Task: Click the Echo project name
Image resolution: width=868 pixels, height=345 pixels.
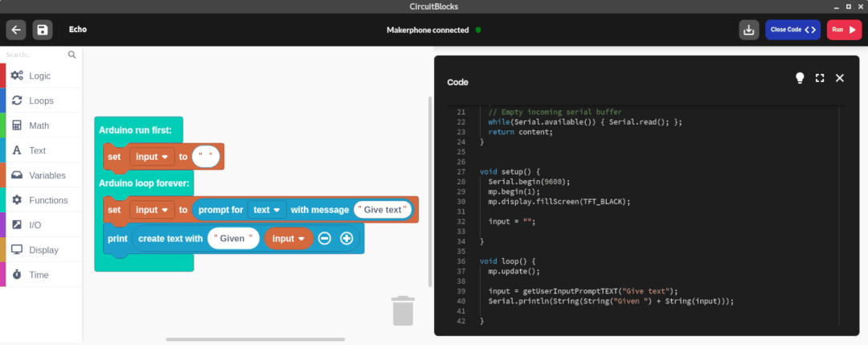Action: (x=77, y=29)
